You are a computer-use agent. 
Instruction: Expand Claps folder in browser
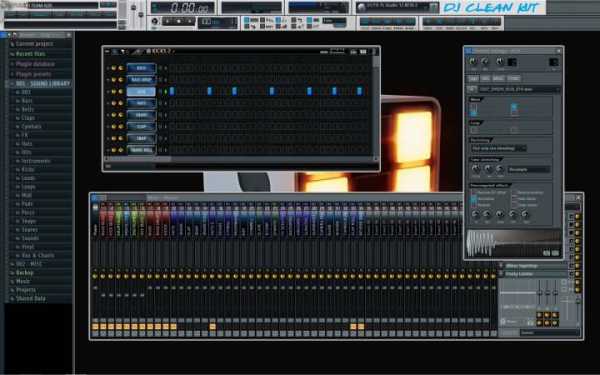point(28,118)
